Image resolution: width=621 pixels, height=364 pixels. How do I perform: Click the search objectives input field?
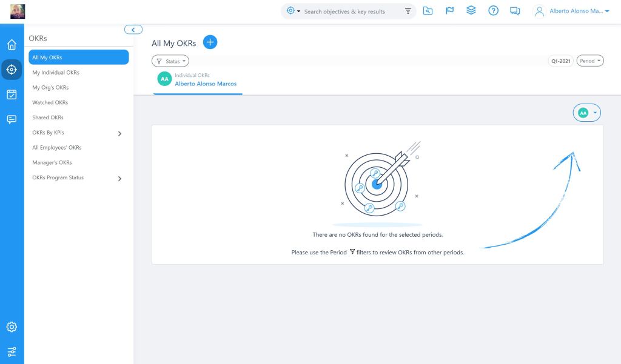coord(349,12)
